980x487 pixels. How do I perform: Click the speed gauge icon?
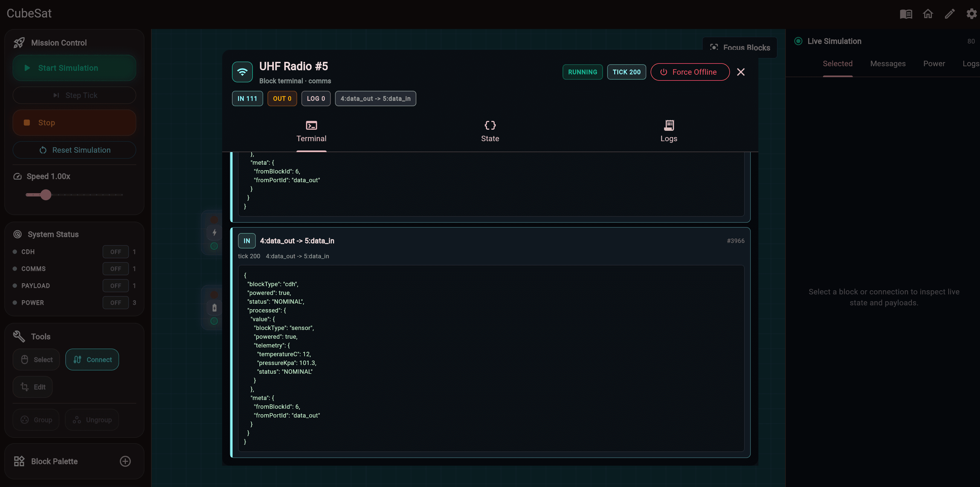tap(18, 176)
